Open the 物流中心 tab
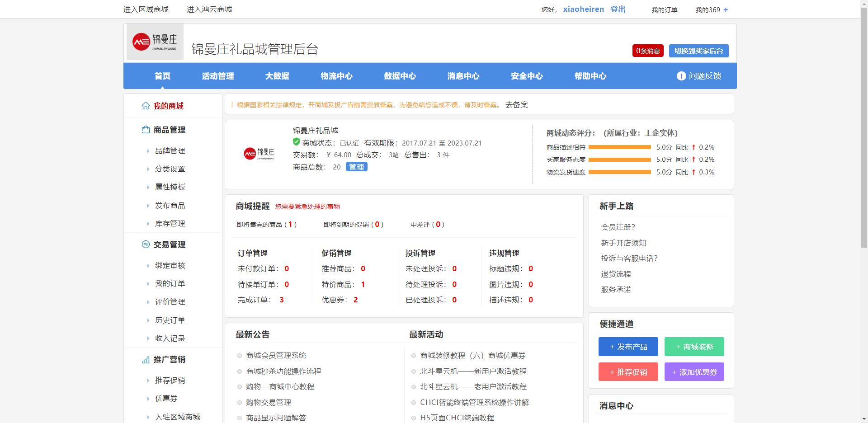 pos(336,76)
